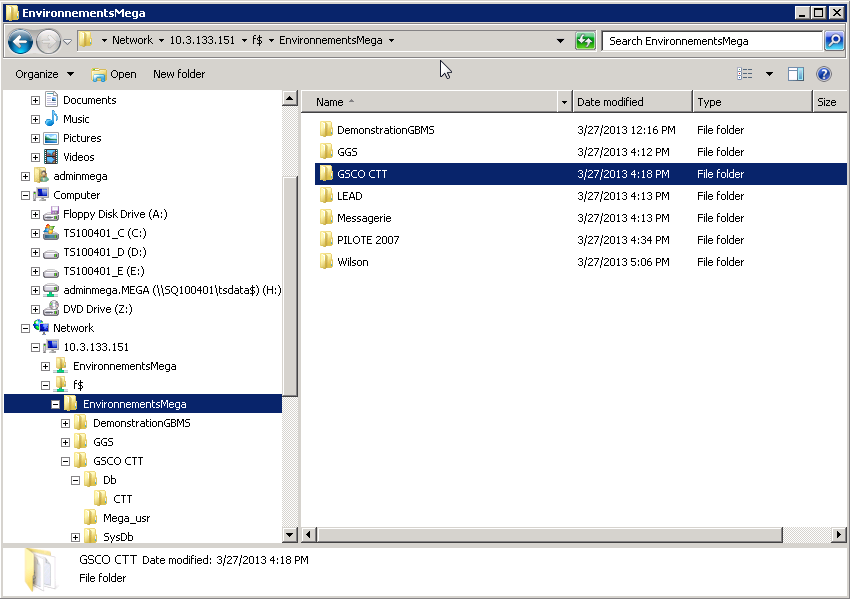Viewport: 850px width, 599px height.
Task: Open the PILOTE 2007 folder
Action: coord(367,240)
